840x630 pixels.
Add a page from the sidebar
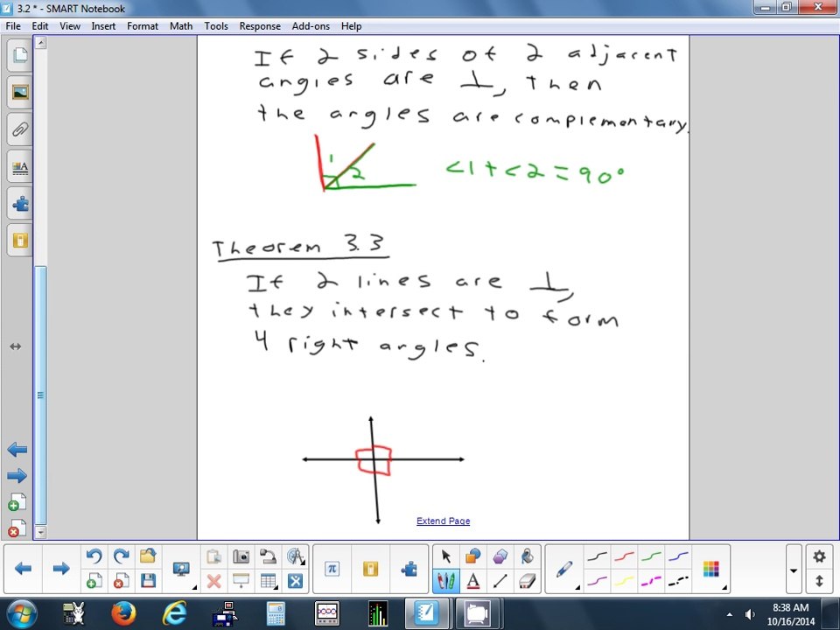coord(17,502)
